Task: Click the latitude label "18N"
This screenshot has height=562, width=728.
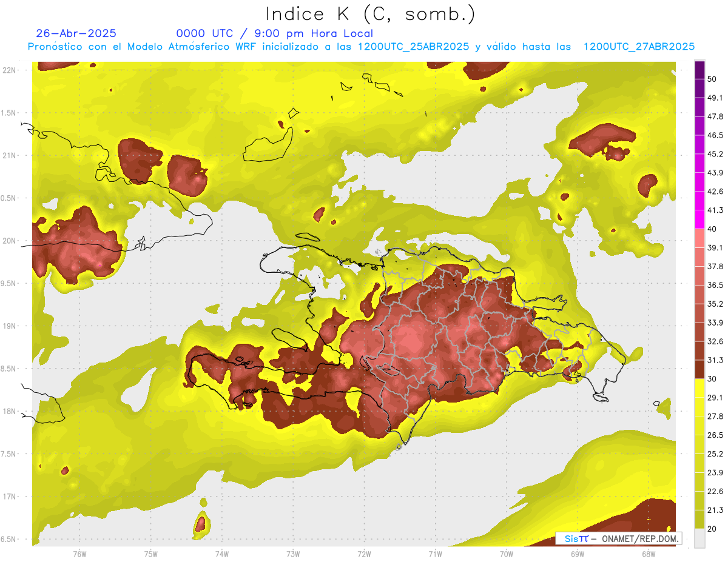Action: (8, 411)
